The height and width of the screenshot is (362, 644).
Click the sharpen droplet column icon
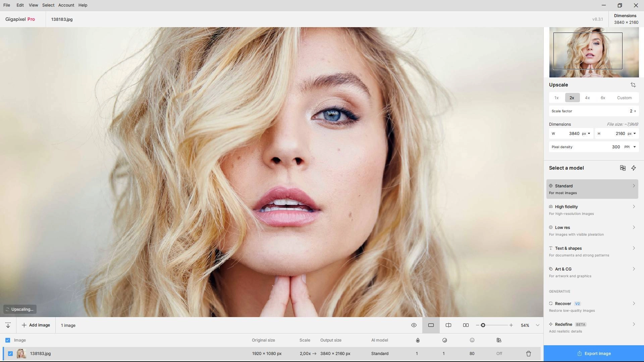tap(418, 340)
